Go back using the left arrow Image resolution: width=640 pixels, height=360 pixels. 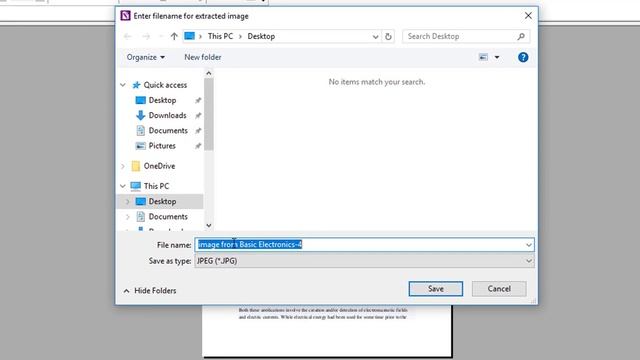click(x=128, y=36)
